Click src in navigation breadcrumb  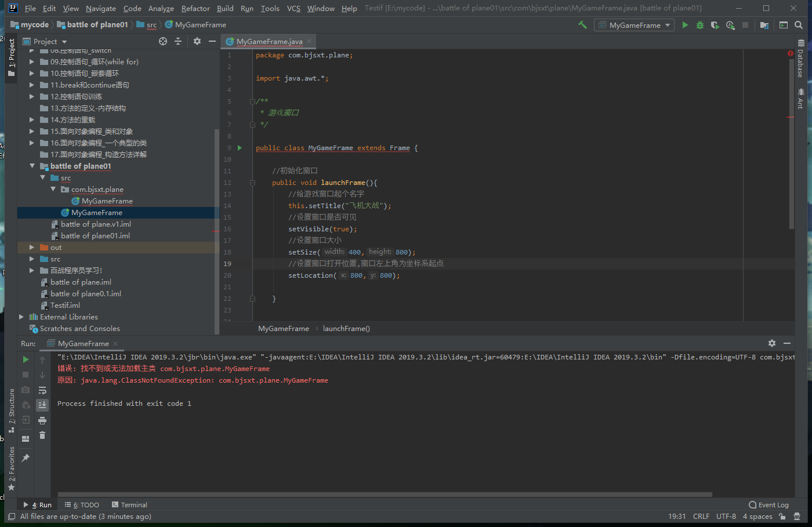(147, 24)
